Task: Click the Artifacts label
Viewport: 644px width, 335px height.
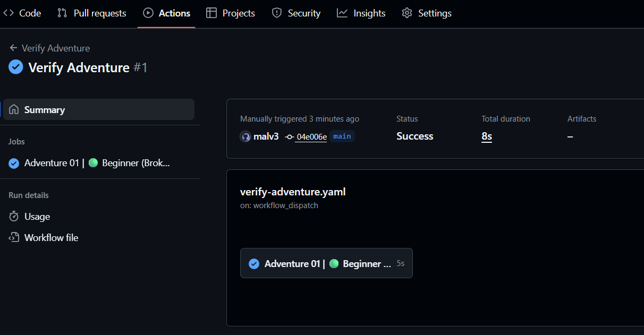Action: [582, 119]
